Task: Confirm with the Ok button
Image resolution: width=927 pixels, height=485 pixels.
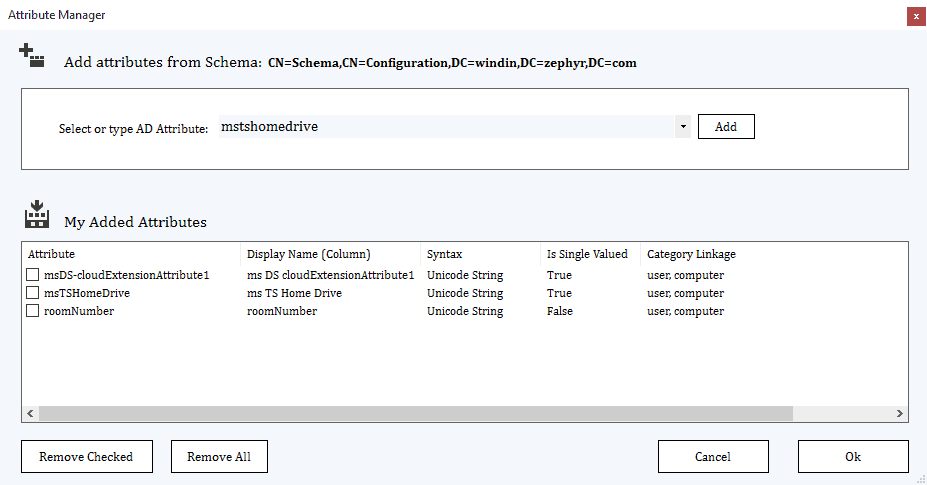Action: pyautogui.click(x=853, y=457)
